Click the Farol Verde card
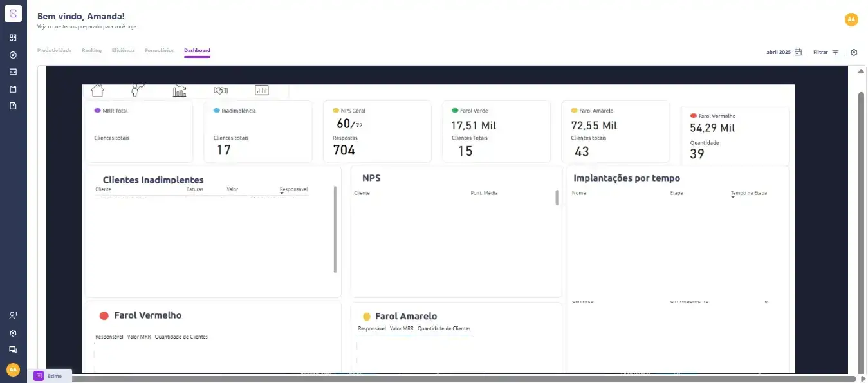 point(496,131)
